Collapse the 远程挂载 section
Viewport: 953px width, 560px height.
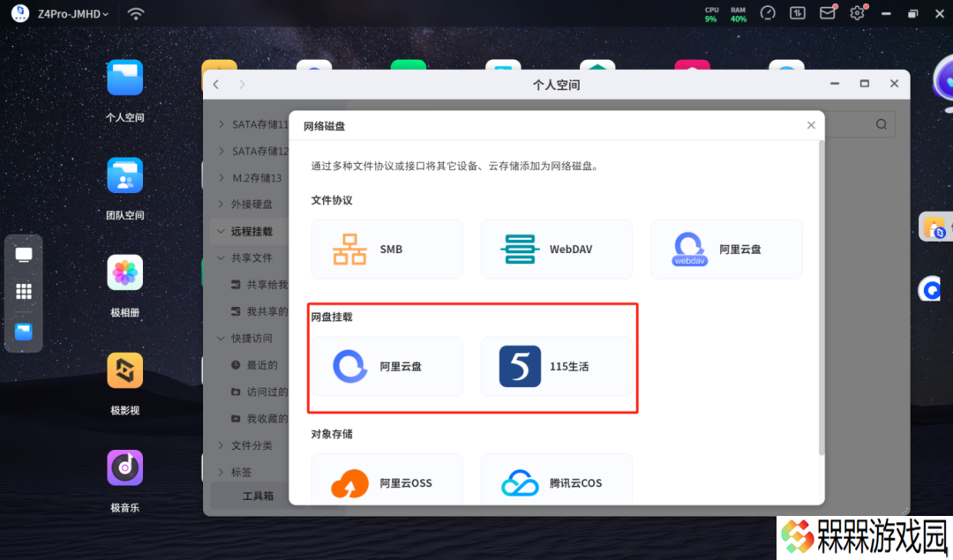click(x=221, y=231)
